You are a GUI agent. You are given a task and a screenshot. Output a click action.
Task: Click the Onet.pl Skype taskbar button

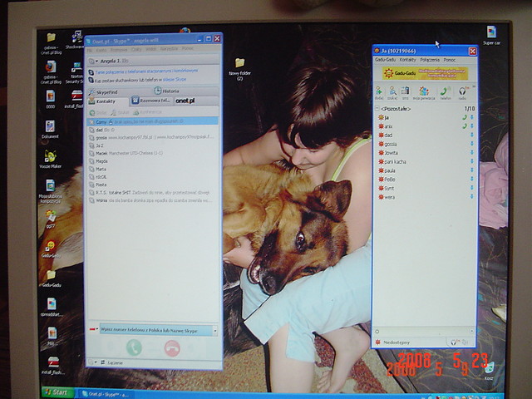[106, 394]
